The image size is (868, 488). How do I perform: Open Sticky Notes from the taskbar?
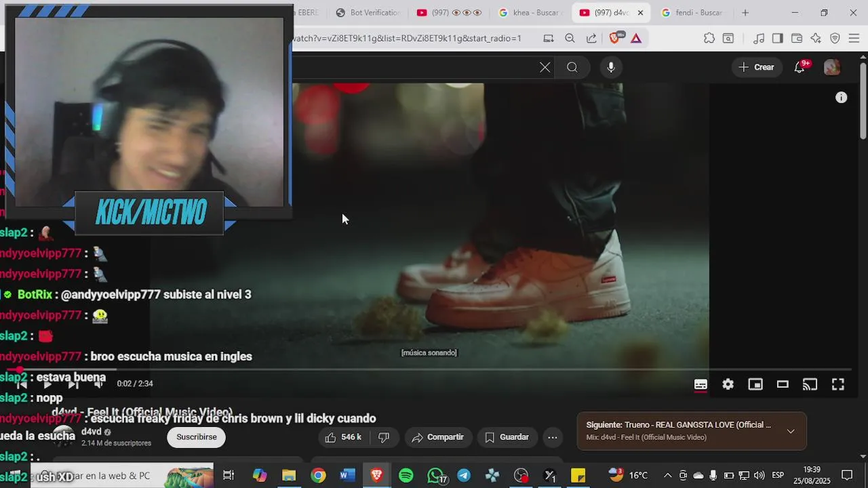pyautogui.click(x=578, y=475)
